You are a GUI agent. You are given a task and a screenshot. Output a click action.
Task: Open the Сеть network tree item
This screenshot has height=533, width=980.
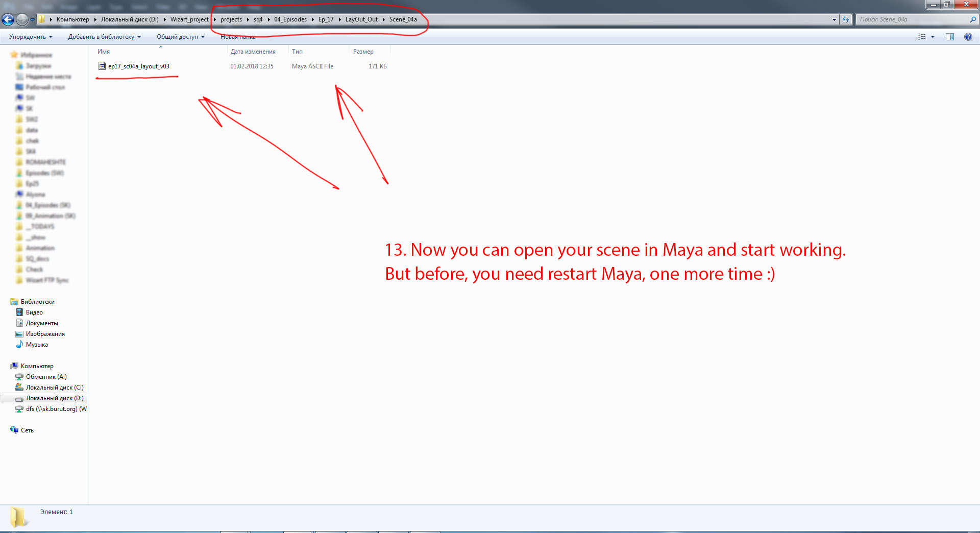[x=27, y=430]
